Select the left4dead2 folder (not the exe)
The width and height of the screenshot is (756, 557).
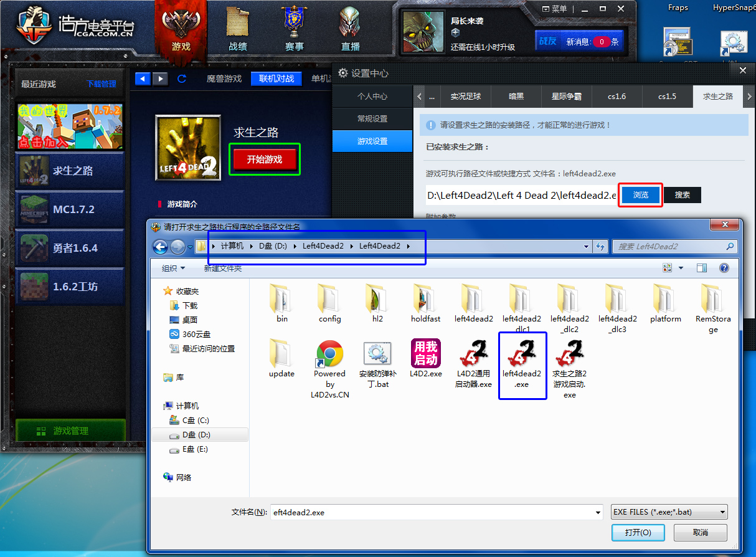pyautogui.click(x=474, y=303)
